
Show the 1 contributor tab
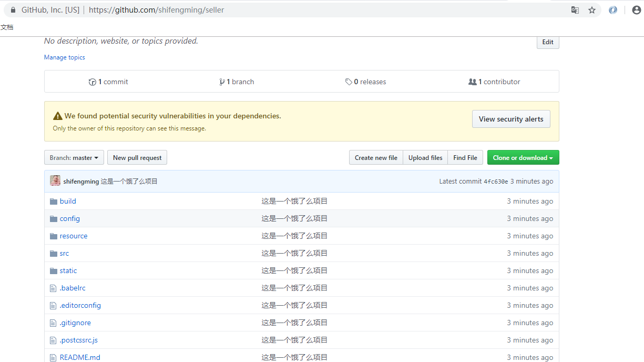click(x=494, y=82)
